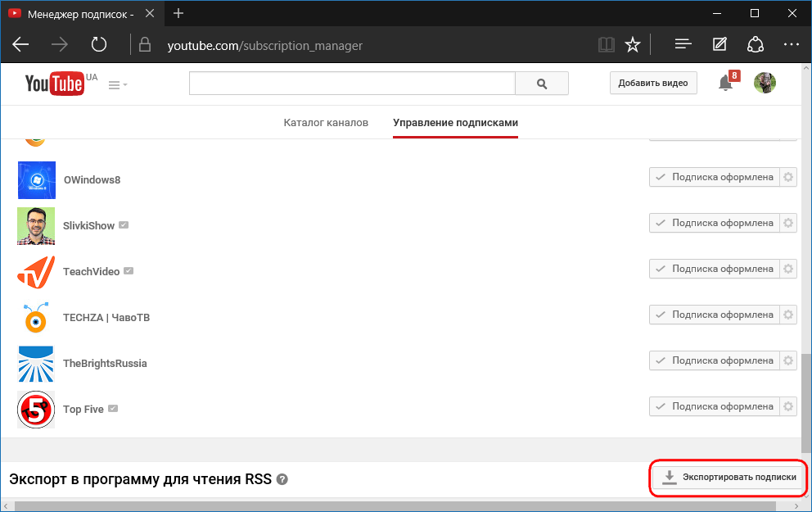Toggle TECHZA Подписка оформлена button
Image resolution: width=812 pixels, height=512 pixels.
(x=714, y=315)
